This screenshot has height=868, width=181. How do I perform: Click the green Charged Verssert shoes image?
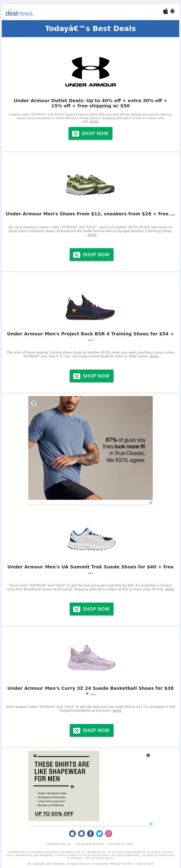[90, 184]
